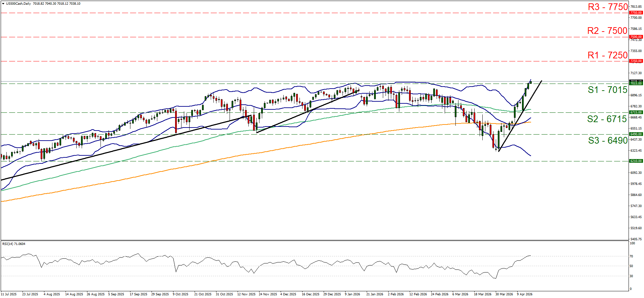Click the green 6715.00 price tag
Screen dimensions: 644x298
(x=636, y=112)
